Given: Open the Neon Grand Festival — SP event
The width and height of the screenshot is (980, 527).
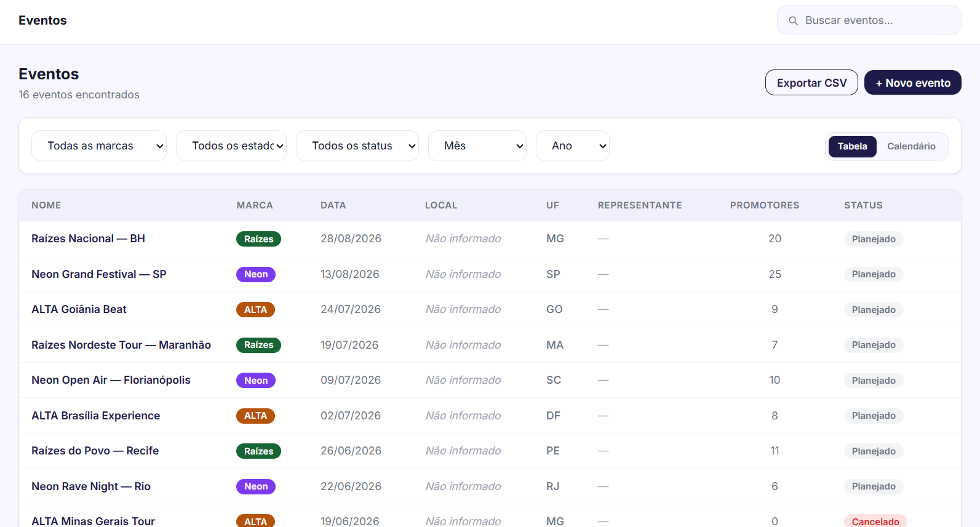Looking at the screenshot, I should (99, 274).
